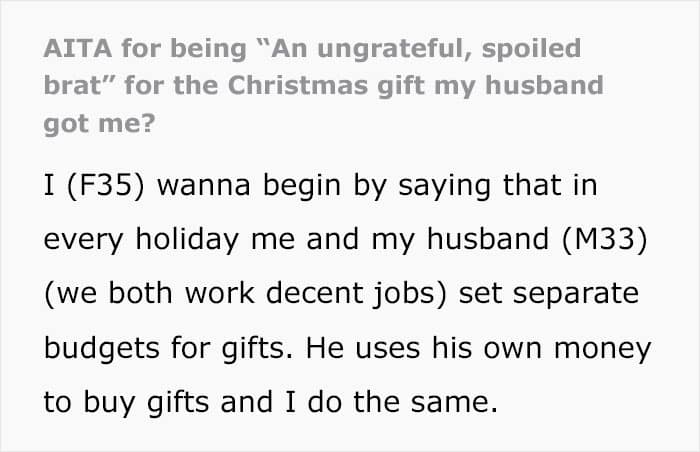Click the word "budgets"

pyautogui.click(x=101, y=349)
